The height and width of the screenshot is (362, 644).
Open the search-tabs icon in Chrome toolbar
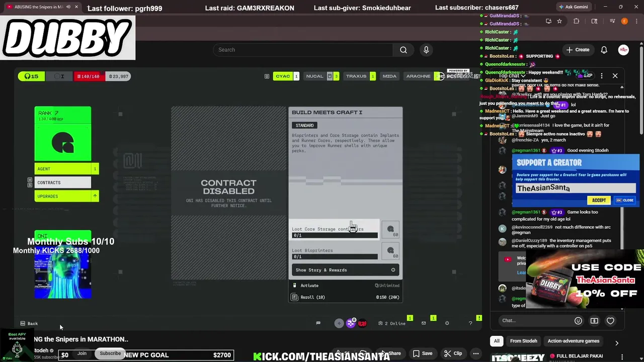(x=594, y=21)
